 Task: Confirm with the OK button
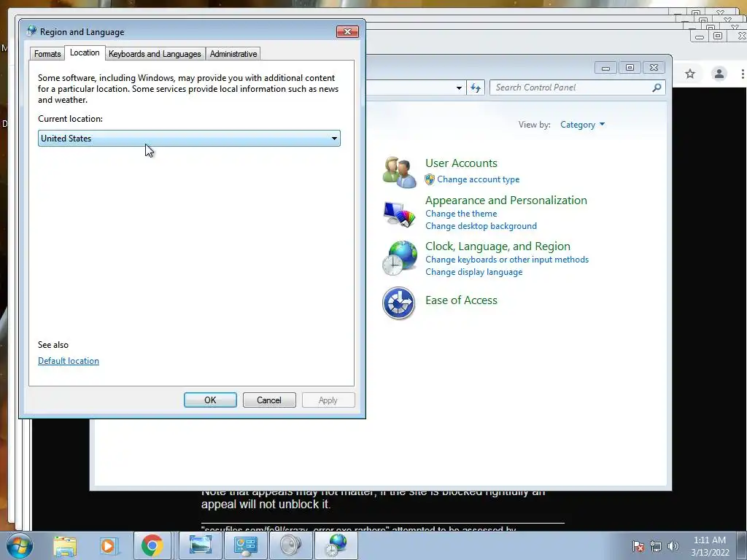(x=210, y=400)
